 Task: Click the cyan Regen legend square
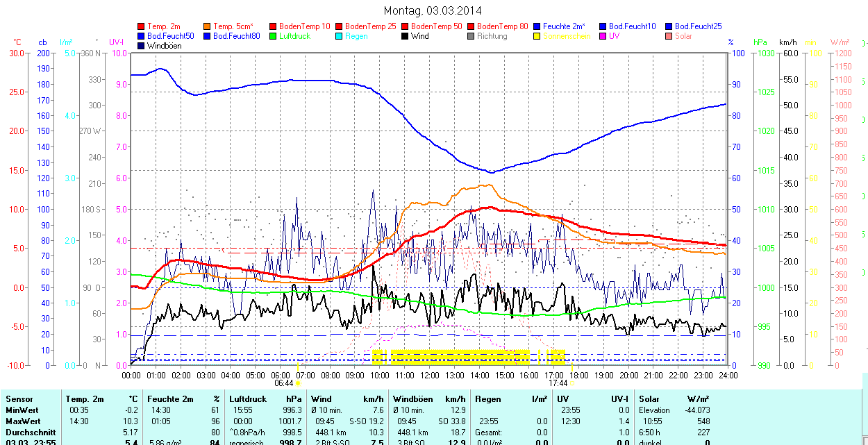coord(340,36)
